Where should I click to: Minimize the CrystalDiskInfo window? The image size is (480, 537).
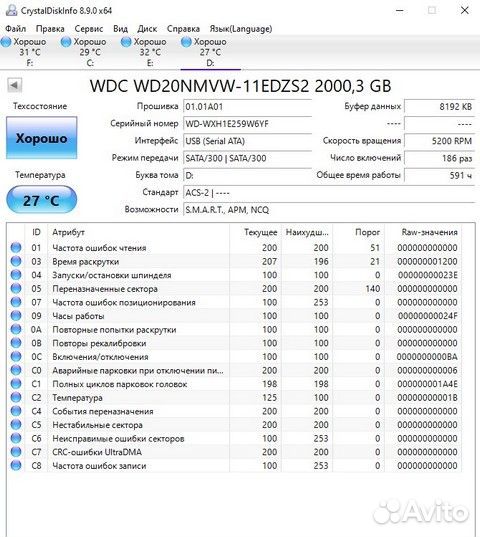(399, 10)
